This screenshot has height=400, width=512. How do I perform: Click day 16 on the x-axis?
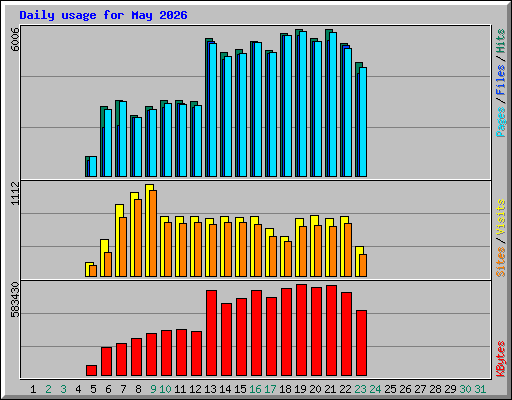point(255,389)
